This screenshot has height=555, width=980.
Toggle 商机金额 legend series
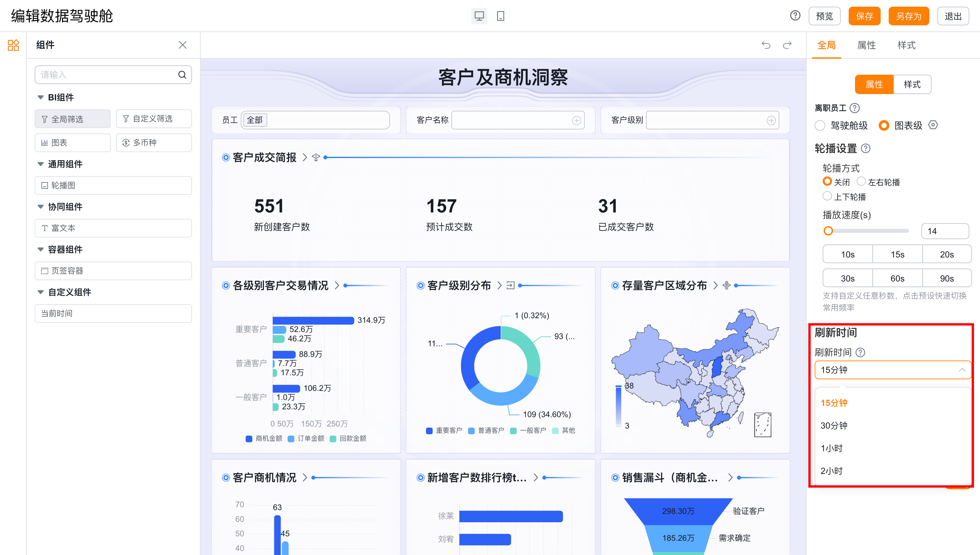[x=264, y=439]
